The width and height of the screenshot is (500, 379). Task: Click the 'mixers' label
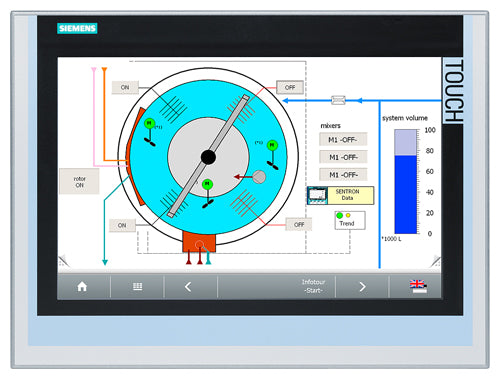tap(330, 126)
